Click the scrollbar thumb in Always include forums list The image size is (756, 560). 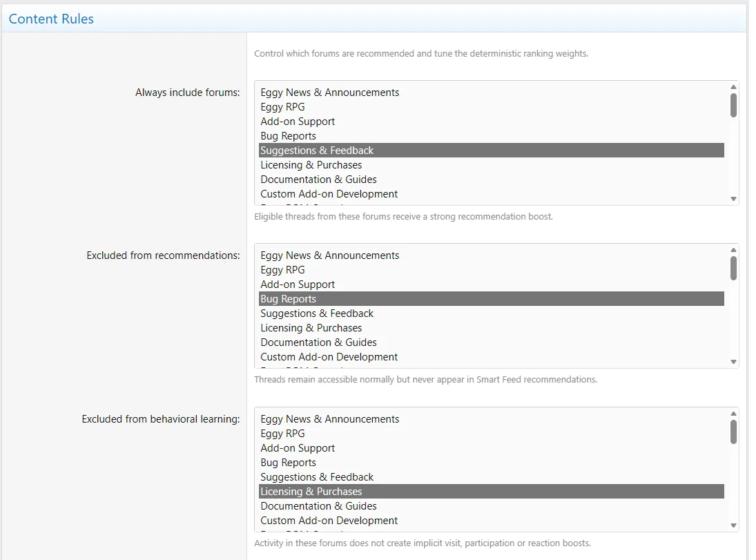733,105
